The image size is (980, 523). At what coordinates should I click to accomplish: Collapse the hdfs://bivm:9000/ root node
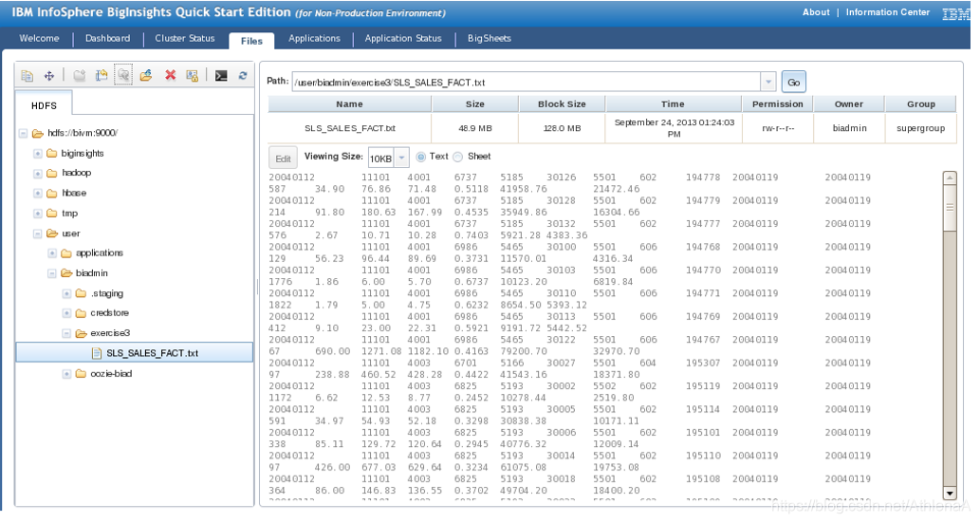(x=23, y=133)
